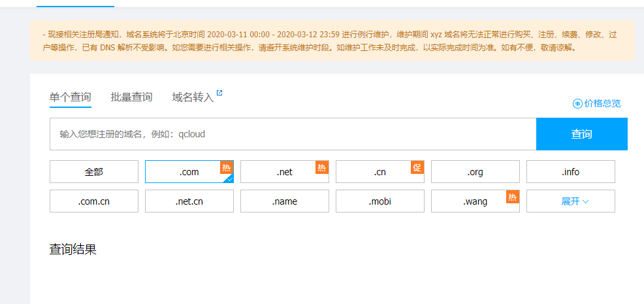Toggle the .info suffix option
The height and width of the screenshot is (304, 644).
point(570,172)
